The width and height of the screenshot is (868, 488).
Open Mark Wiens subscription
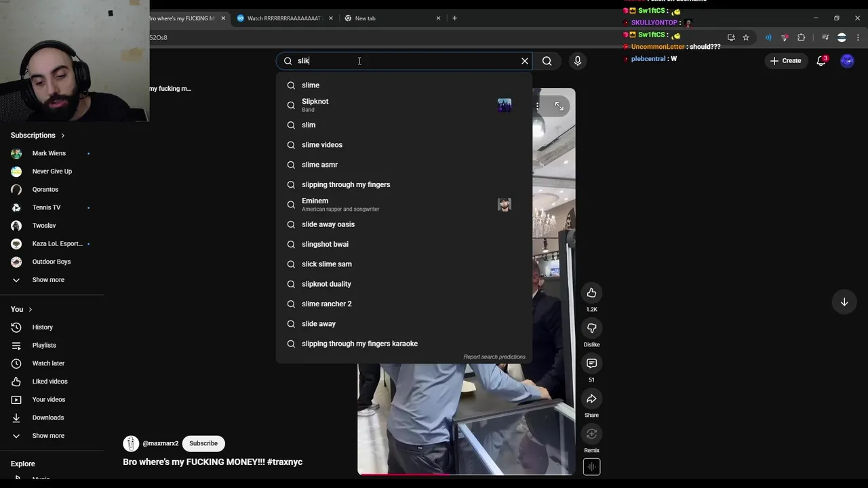(51, 153)
